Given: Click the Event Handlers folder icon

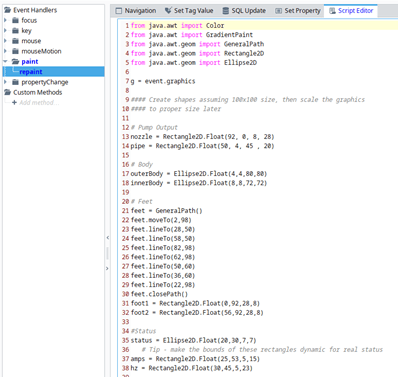Looking at the screenshot, I should tap(7, 10).
